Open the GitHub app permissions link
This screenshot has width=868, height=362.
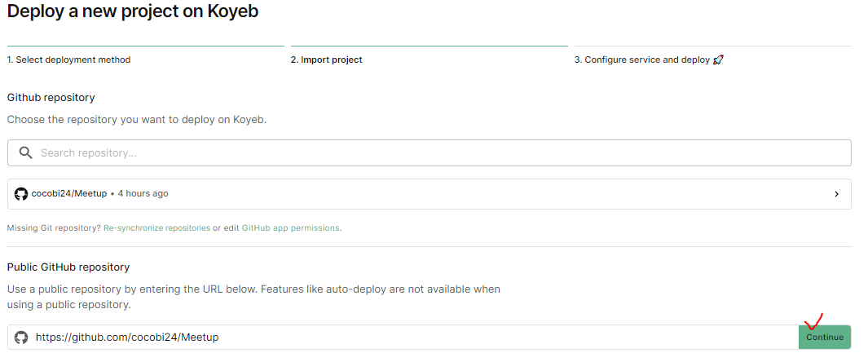click(x=291, y=227)
